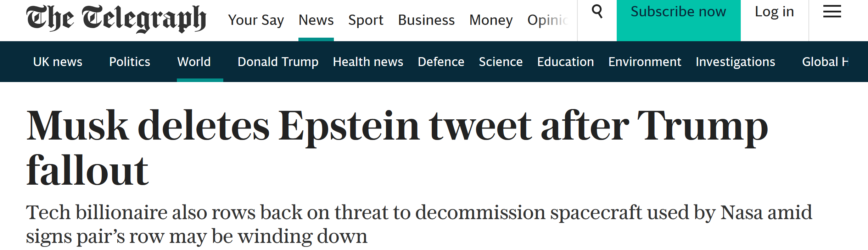Select the World subsection tab

click(x=194, y=62)
